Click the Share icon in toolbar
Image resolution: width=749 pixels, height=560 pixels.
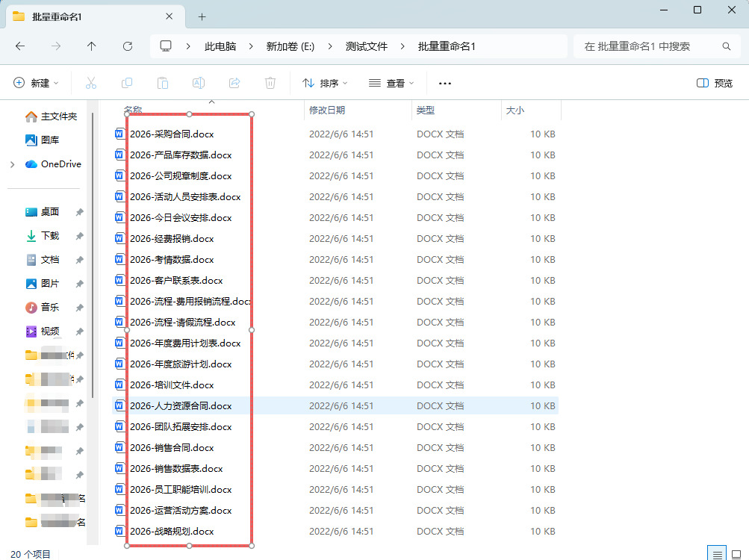(x=234, y=83)
